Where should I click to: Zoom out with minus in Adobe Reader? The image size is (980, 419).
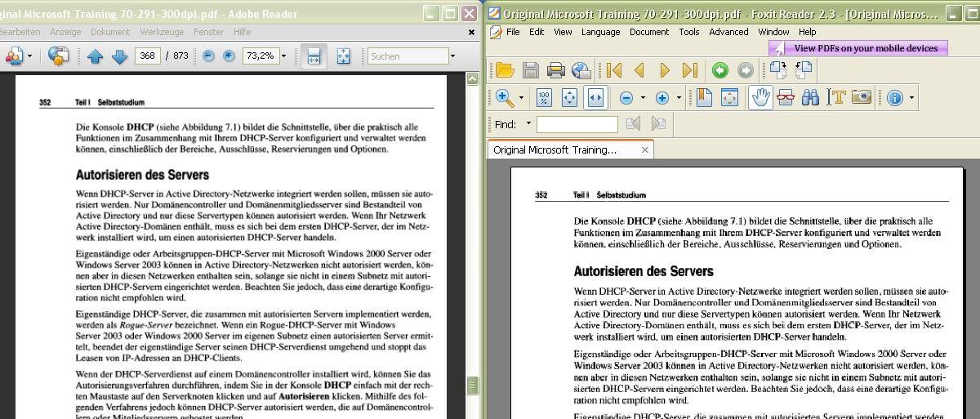[208, 56]
